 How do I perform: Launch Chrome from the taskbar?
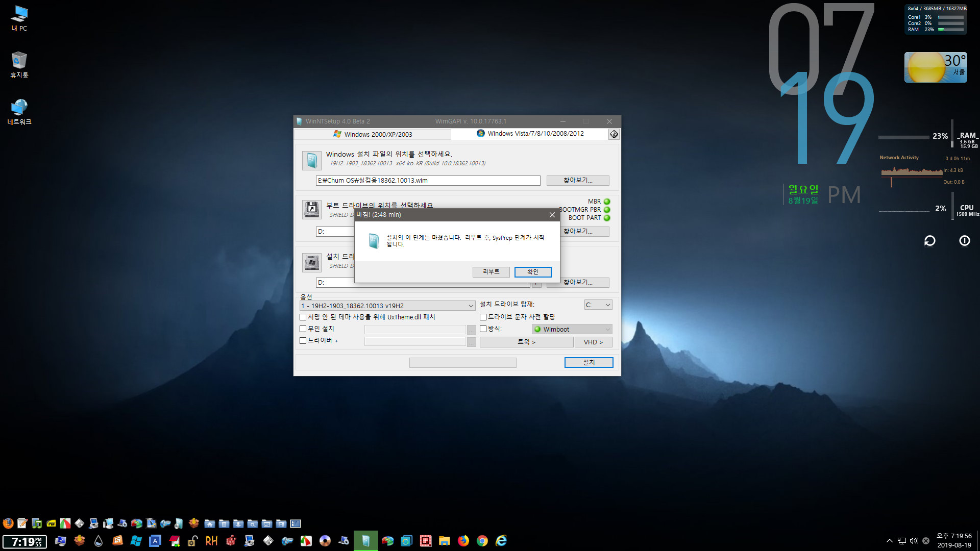482,541
